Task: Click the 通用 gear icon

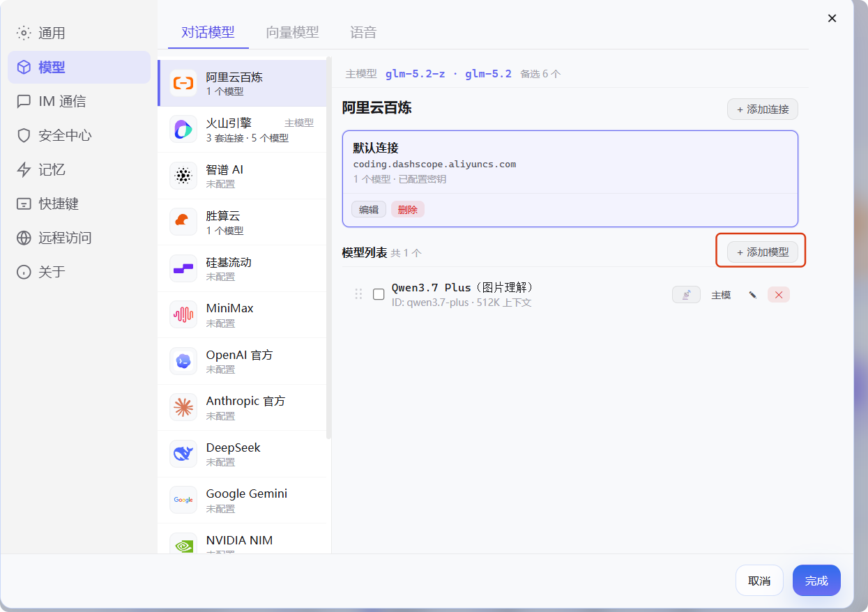Action: tap(24, 33)
